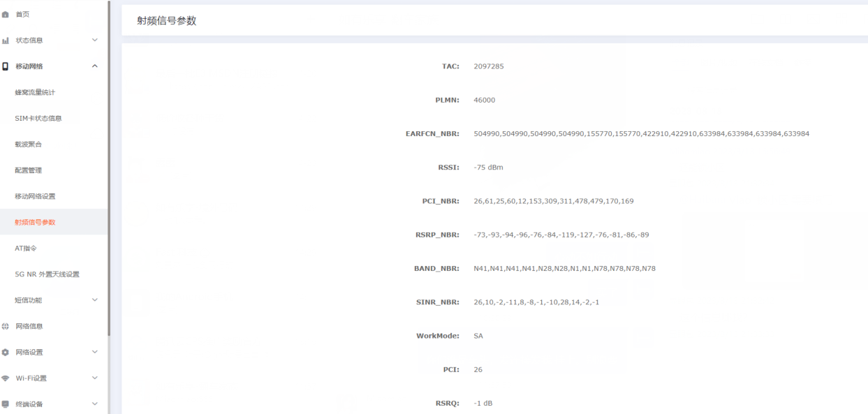868x414 pixels.
Task: Click the WorkMode: label
Action: tap(438, 336)
